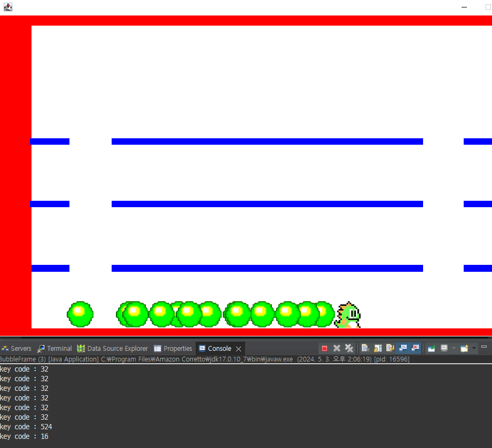492x448 pixels.
Task: Expand the Open Console dropdown arrow
Action: 474,348
